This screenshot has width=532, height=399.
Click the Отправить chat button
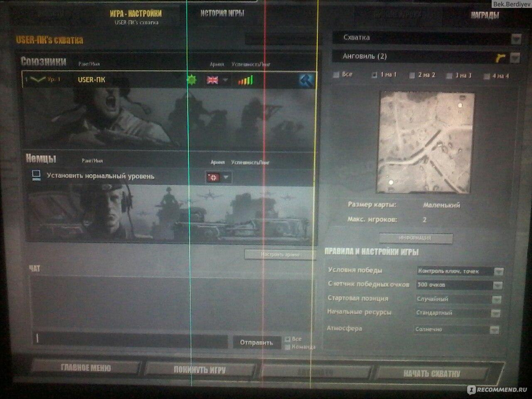pos(256,343)
